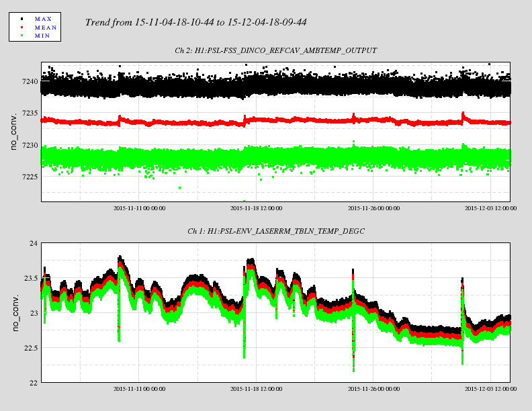Select the MEAN label in the legend
Screen dimensions: 532x411
tap(46, 27)
